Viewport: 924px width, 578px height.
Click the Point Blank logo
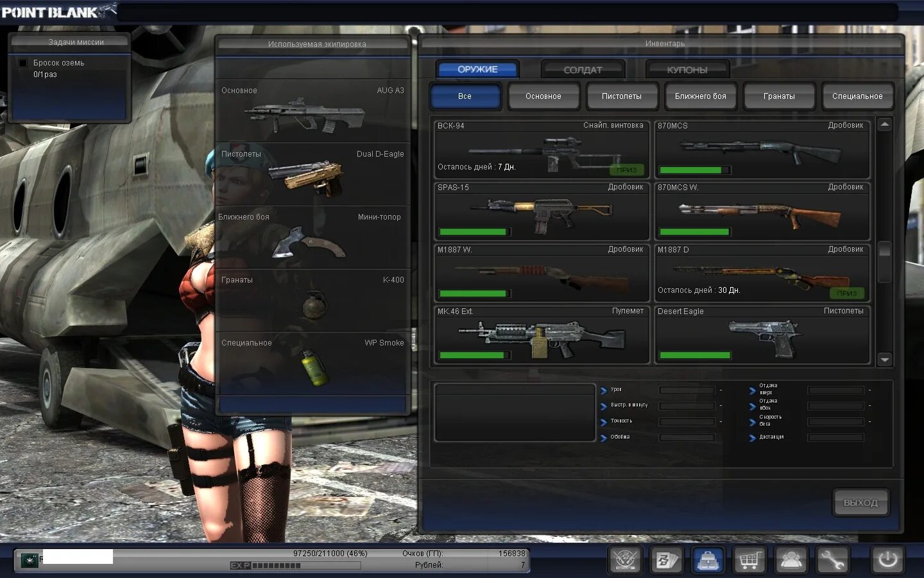coord(58,12)
